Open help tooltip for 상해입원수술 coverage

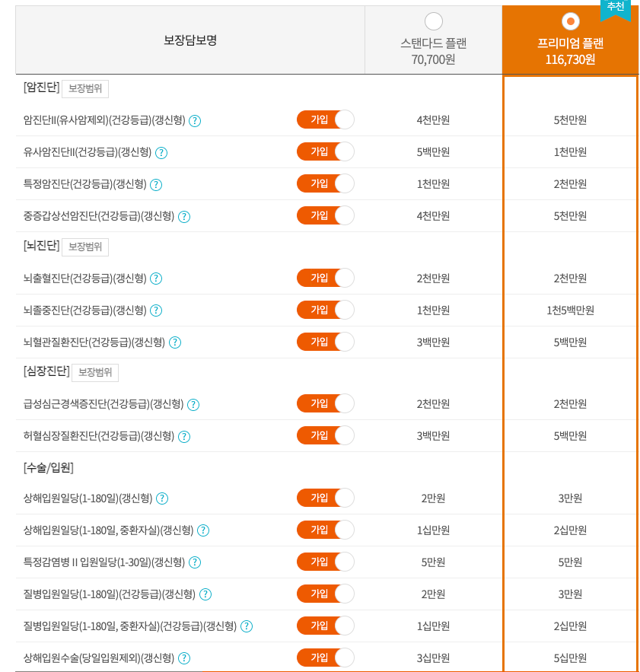click(183, 657)
